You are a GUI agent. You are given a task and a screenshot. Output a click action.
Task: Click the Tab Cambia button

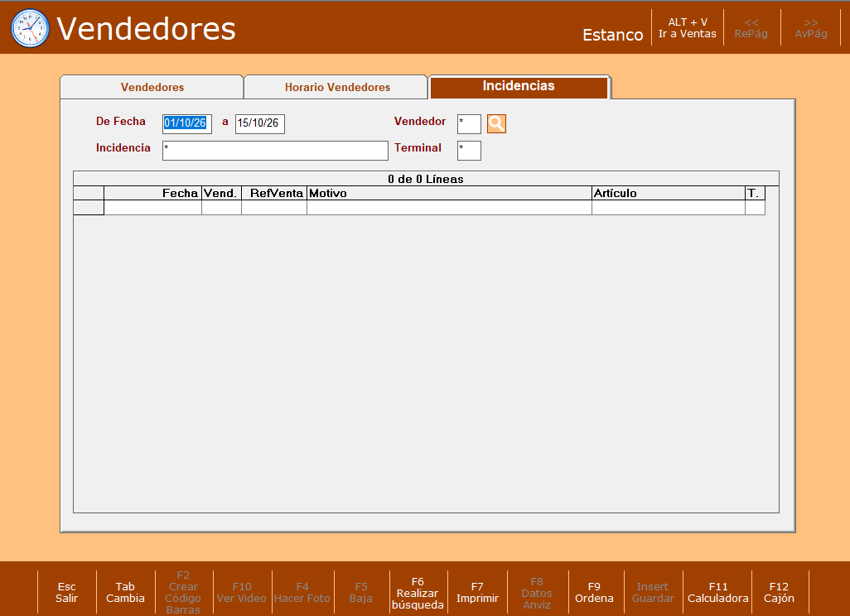pos(125,592)
